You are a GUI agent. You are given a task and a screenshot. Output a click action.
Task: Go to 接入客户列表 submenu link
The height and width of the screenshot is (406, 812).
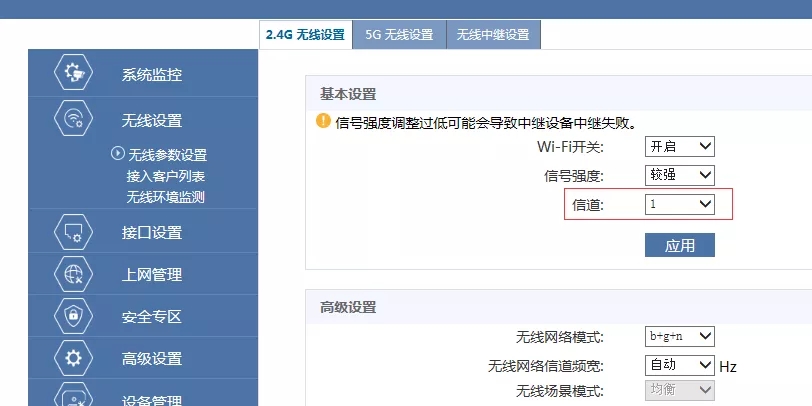pos(166,176)
